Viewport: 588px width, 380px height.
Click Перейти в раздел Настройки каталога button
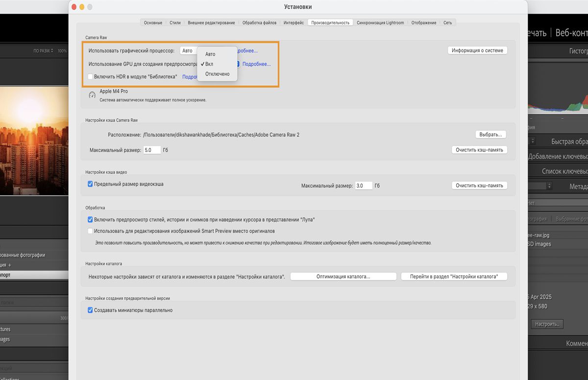click(x=454, y=277)
